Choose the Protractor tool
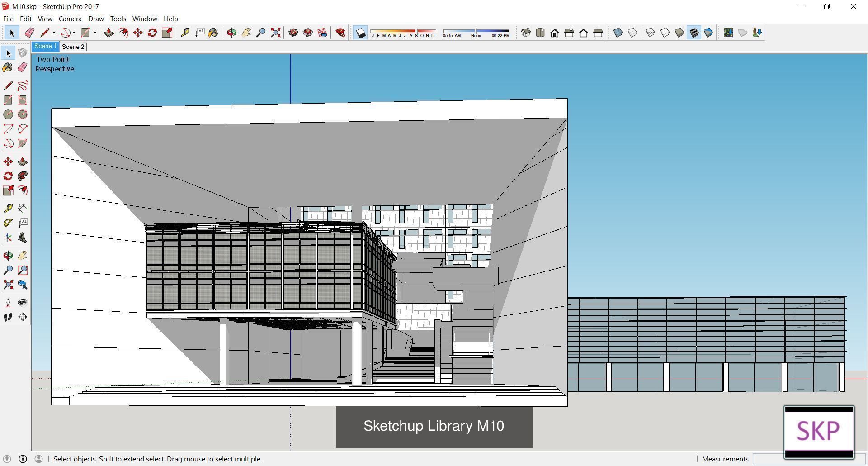This screenshot has height=466, width=868. [x=8, y=223]
